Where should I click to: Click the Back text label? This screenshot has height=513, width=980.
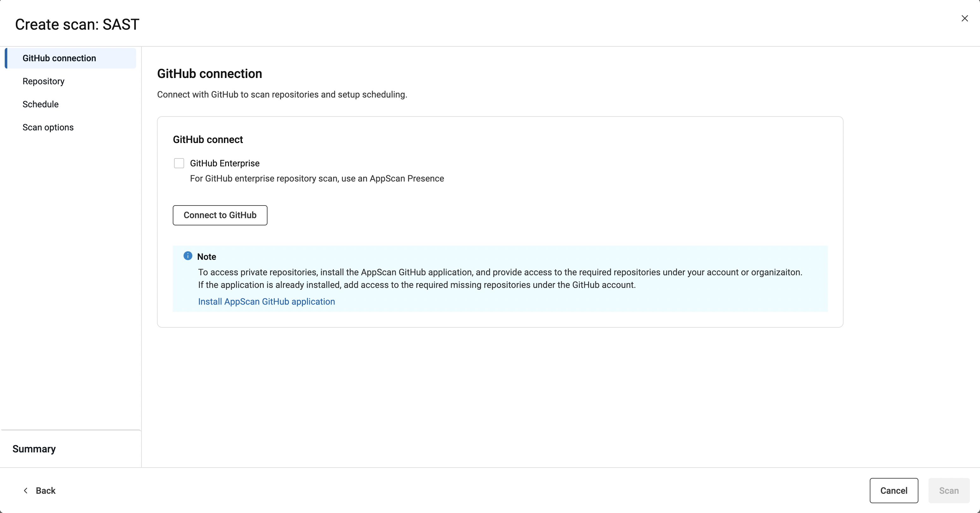click(x=46, y=491)
